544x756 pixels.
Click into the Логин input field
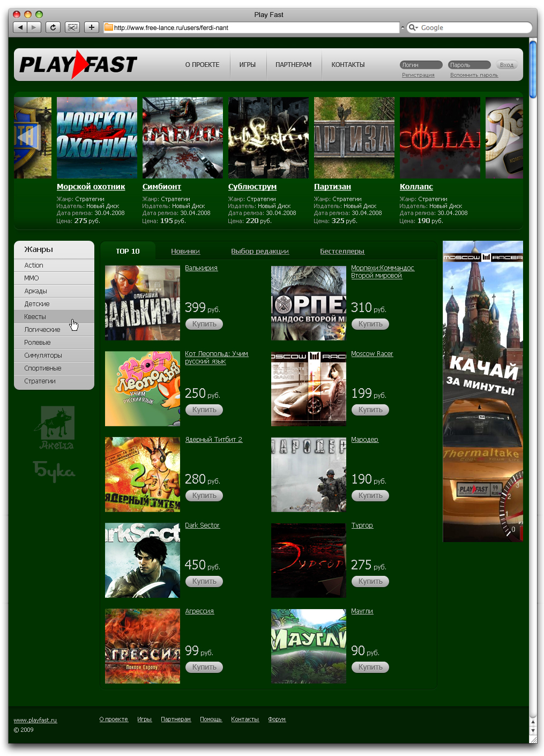click(x=421, y=65)
